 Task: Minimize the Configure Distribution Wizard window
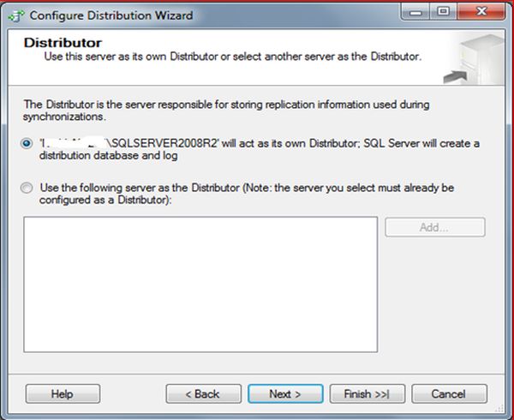[x=415, y=12]
